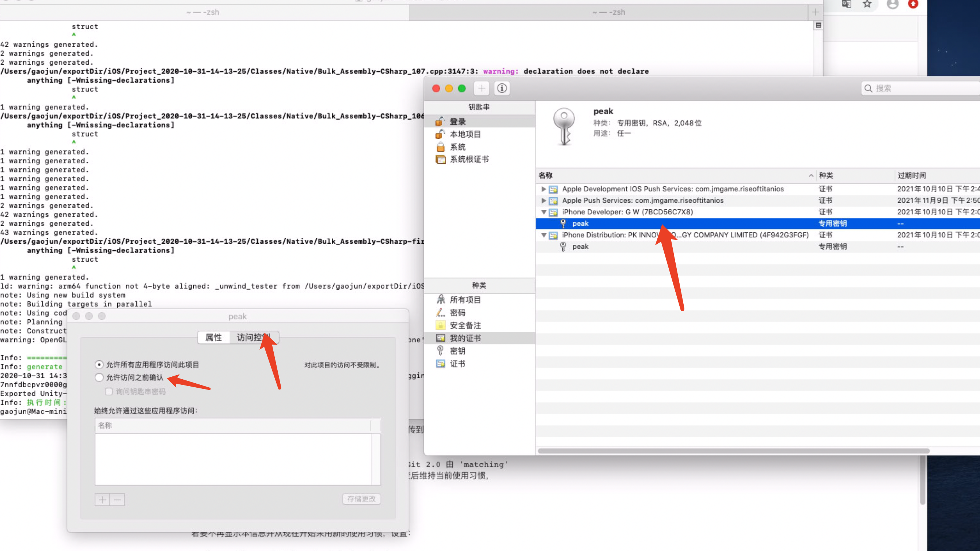Toggle 询问钥匙串密码 checkbox
Screen dimensions: 980x551
tap(109, 391)
